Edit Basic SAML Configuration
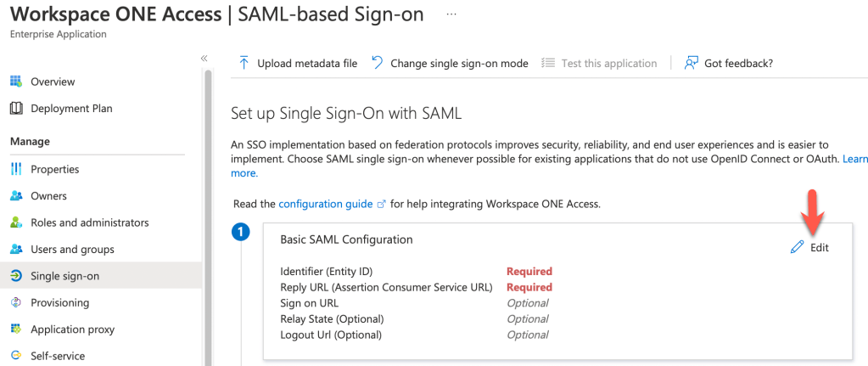The height and width of the screenshot is (366, 868). tap(810, 247)
